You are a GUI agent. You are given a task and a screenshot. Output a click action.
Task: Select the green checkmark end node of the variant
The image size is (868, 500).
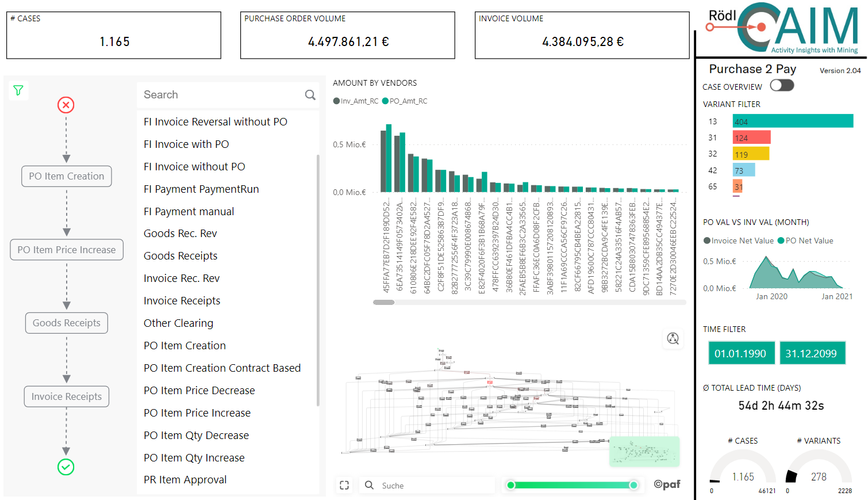[x=66, y=467]
